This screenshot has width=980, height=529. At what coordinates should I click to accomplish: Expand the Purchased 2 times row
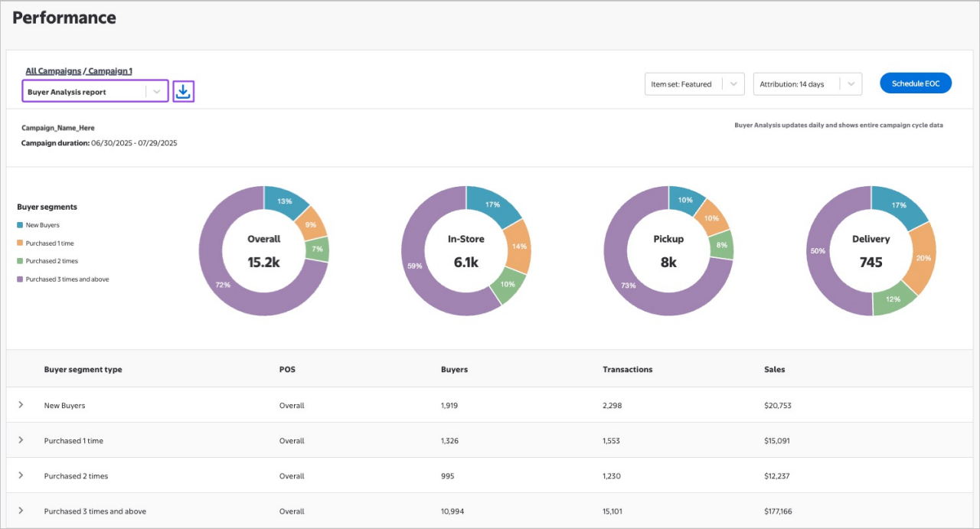pos(21,475)
